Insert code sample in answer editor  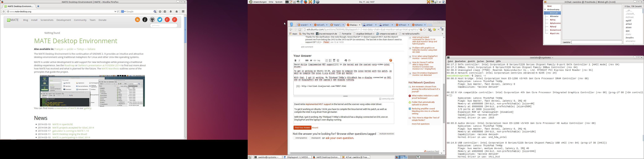pos(315,60)
